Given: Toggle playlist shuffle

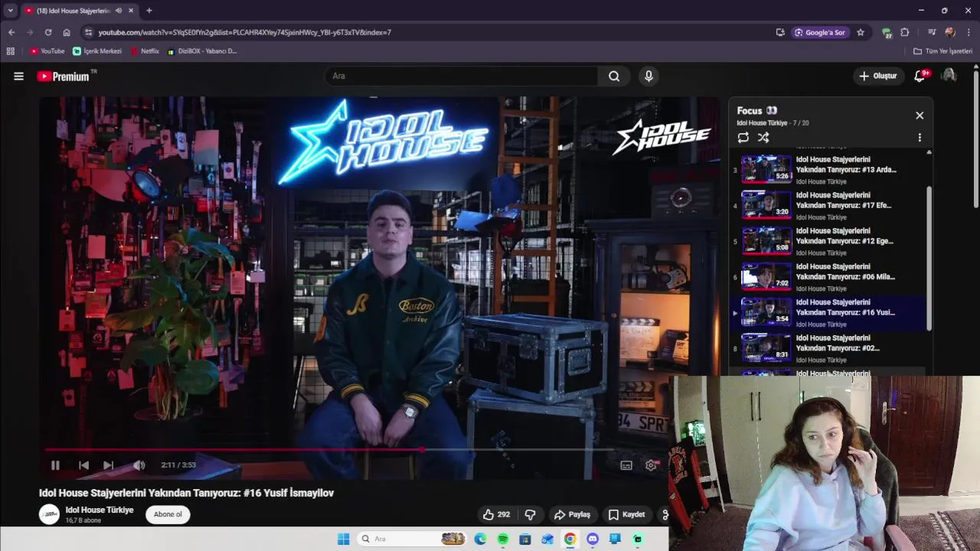Looking at the screenshot, I should tap(763, 138).
